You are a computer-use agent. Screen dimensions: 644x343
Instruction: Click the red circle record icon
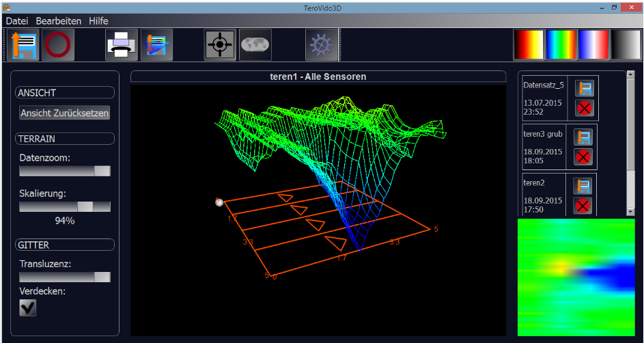(x=58, y=45)
